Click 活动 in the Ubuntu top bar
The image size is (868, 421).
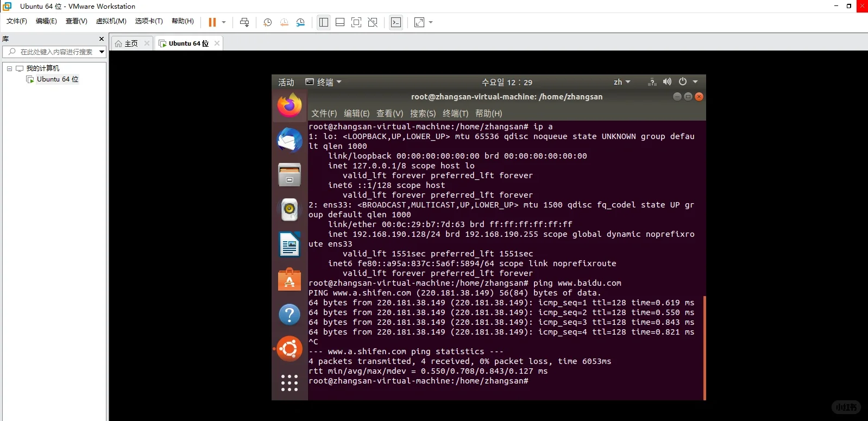(x=286, y=82)
